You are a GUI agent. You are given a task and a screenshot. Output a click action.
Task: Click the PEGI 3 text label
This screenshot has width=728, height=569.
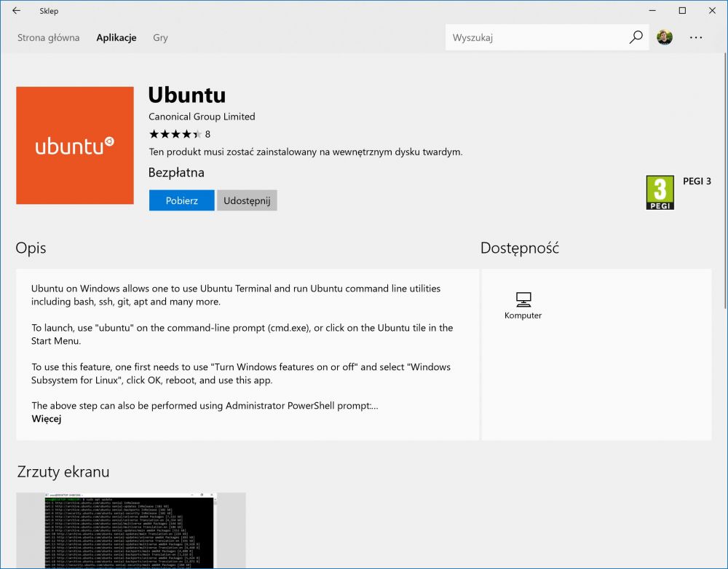tap(697, 181)
